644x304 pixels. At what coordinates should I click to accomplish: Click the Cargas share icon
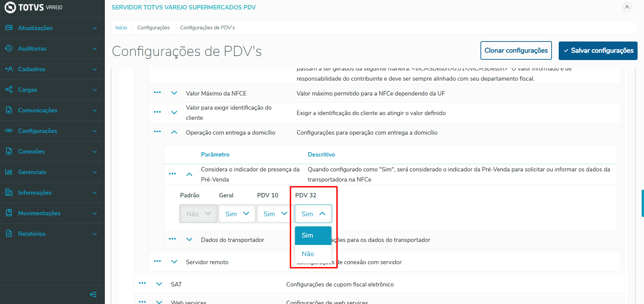pos(9,89)
